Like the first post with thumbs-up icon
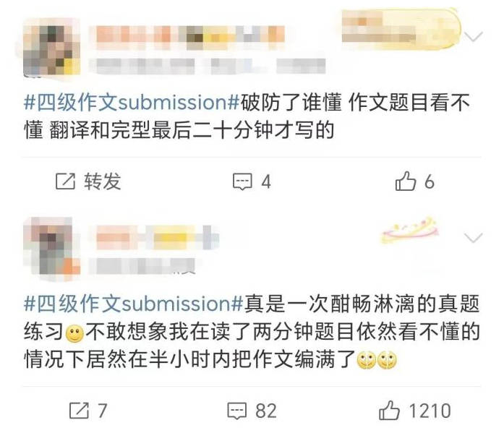Image resolution: width=504 pixels, height=441 pixels. point(406,181)
